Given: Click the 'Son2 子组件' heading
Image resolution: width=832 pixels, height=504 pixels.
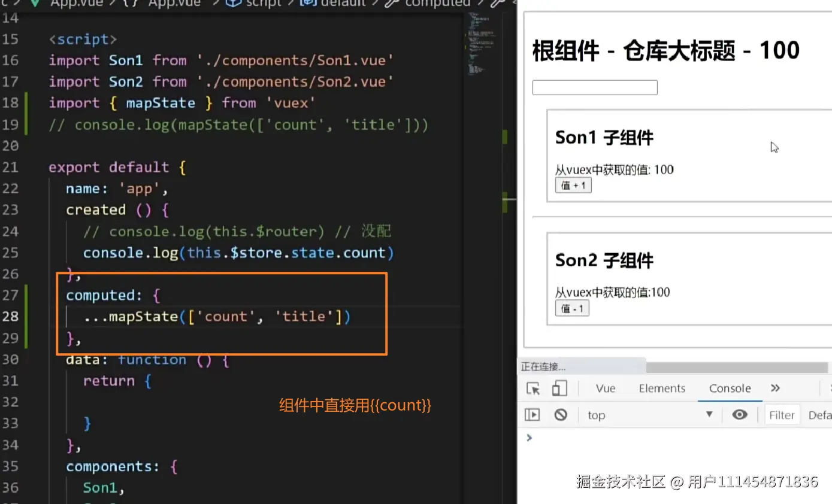Looking at the screenshot, I should tap(604, 260).
